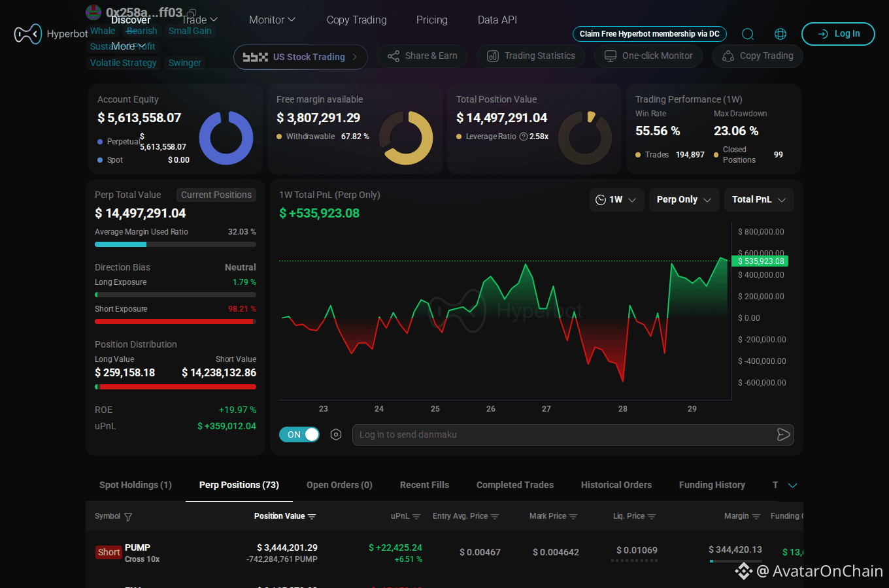This screenshot has width=889, height=588.
Task: Click the Hyperbot logo
Action: (51, 34)
